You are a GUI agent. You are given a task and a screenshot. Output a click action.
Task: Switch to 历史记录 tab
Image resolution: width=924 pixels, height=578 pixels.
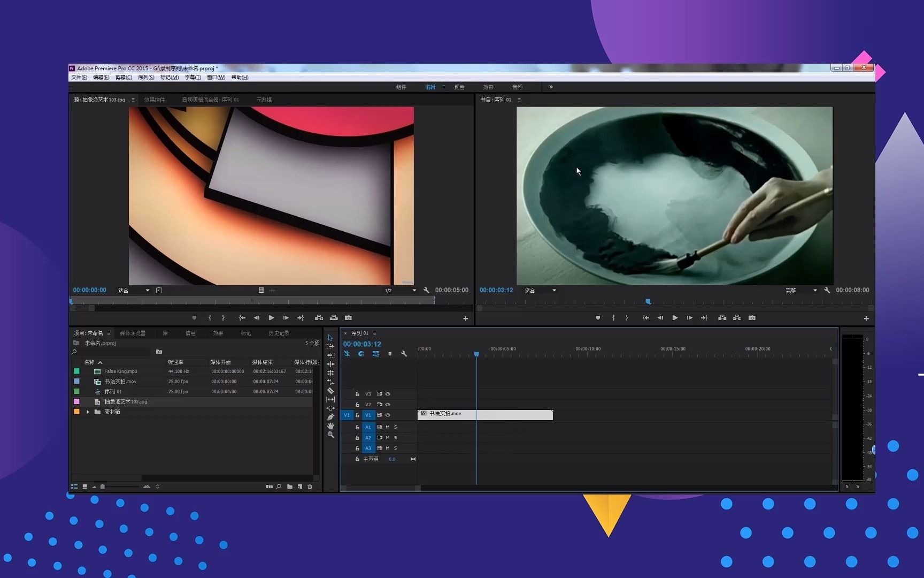point(279,333)
